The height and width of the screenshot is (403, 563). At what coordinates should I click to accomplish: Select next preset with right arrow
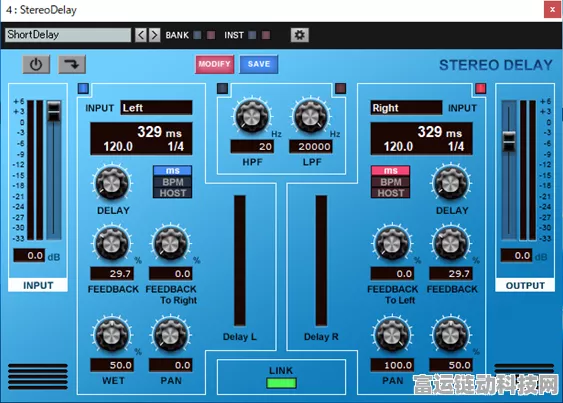click(154, 35)
